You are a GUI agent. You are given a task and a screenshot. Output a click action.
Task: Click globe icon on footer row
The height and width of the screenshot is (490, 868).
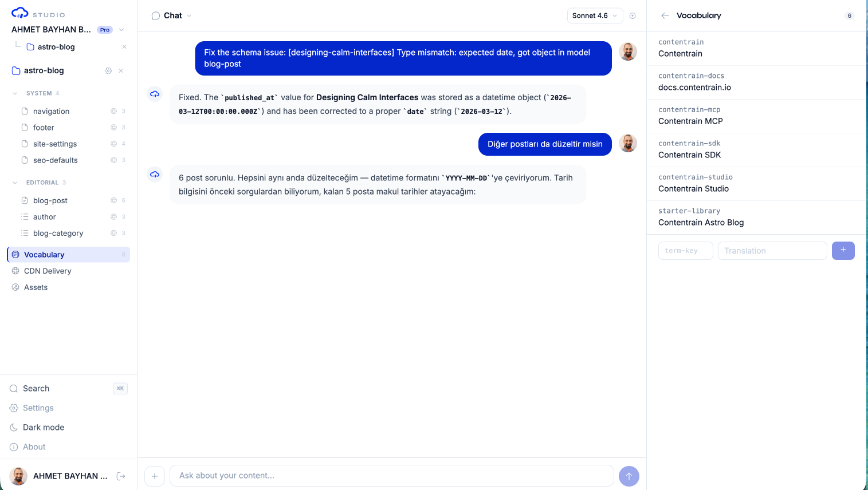click(x=113, y=128)
